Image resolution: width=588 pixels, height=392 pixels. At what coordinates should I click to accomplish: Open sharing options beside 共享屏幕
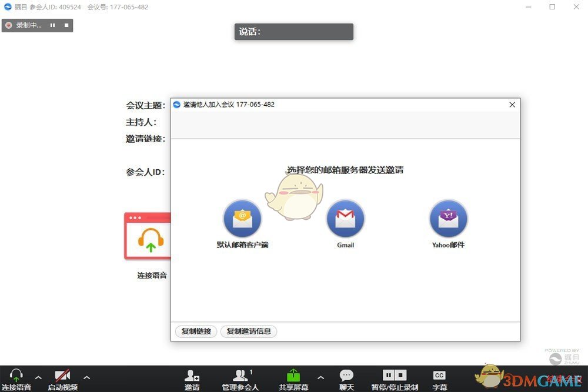click(321, 378)
